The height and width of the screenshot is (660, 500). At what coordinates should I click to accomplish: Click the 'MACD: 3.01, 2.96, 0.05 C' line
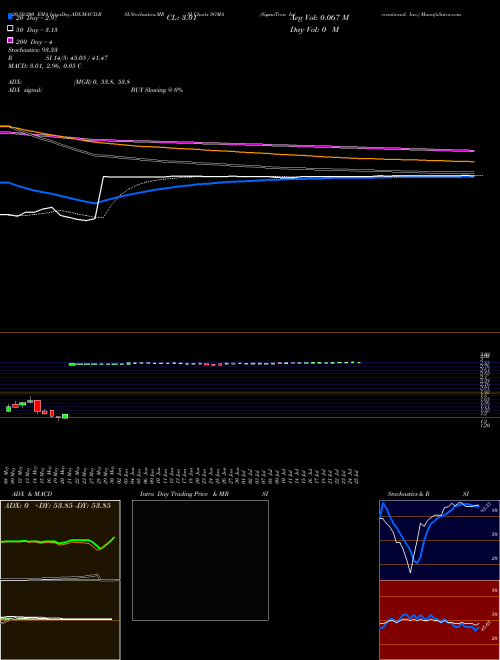[45, 66]
